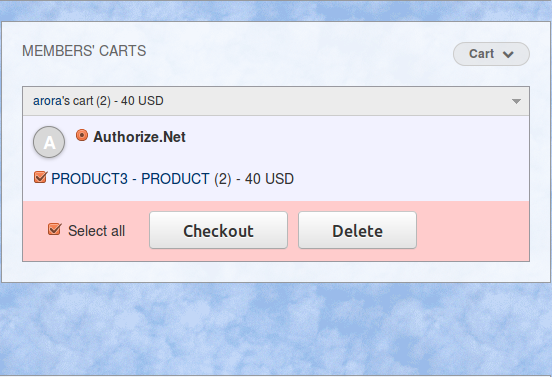The image size is (552, 377).
Task: Uncheck the PRODUCT3 - PRODUCT item checkbox
Action: [40, 177]
